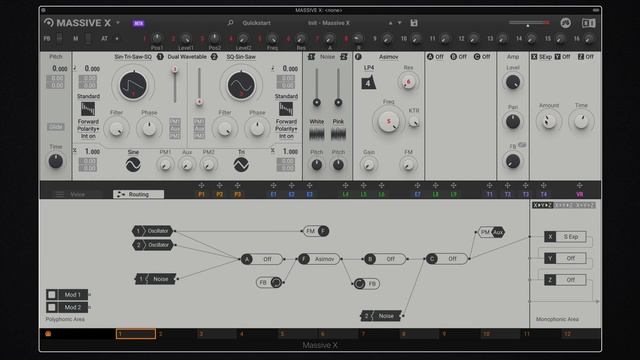Open the aftertouch AT dropdown arrow
Viewport: 640px width, 360px height.
coord(117,39)
